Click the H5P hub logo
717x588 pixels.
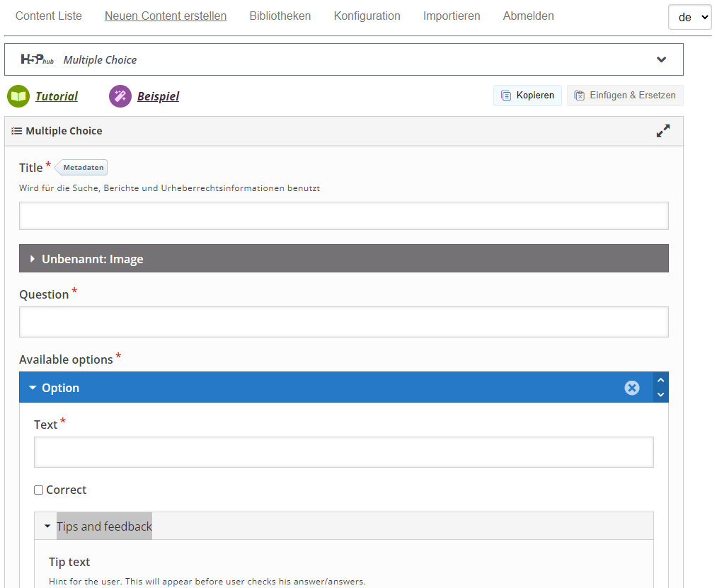(37, 60)
